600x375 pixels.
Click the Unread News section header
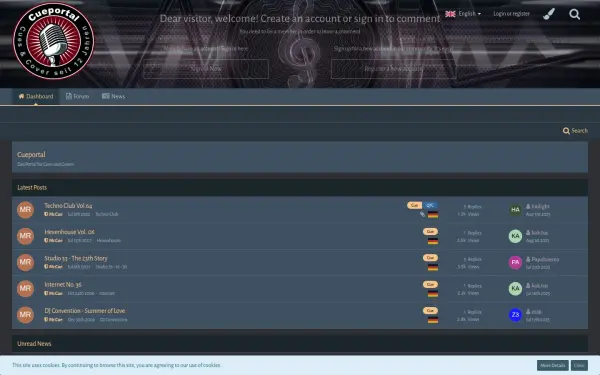(34, 344)
